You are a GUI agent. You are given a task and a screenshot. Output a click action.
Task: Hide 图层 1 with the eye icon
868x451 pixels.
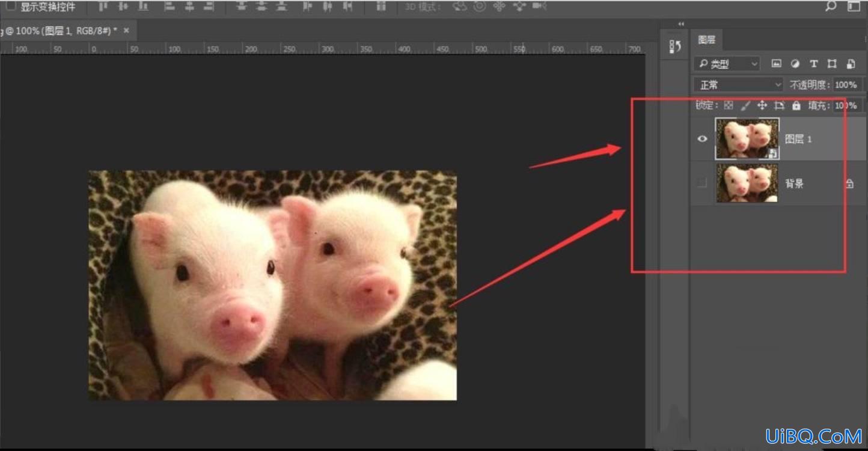(x=702, y=139)
